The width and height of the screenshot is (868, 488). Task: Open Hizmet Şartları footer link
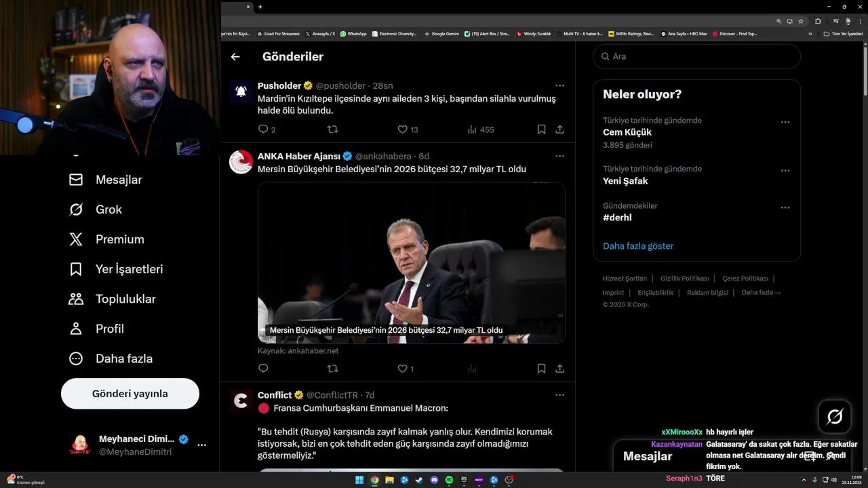(x=625, y=279)
